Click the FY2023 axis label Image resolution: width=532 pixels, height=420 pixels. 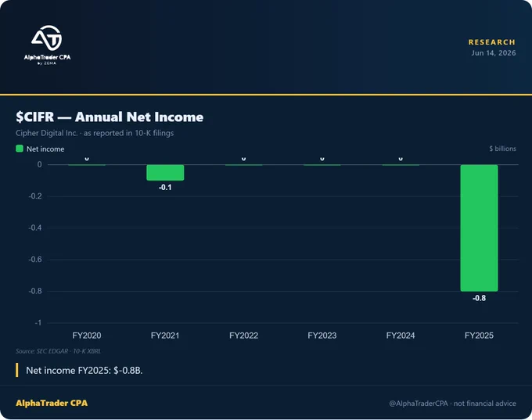point(322,336)
